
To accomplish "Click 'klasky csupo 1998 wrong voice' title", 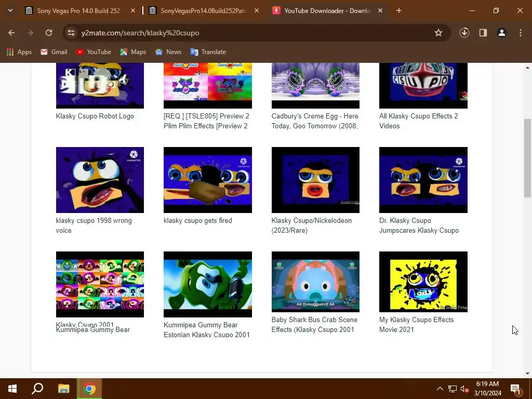I will [94, 225].
